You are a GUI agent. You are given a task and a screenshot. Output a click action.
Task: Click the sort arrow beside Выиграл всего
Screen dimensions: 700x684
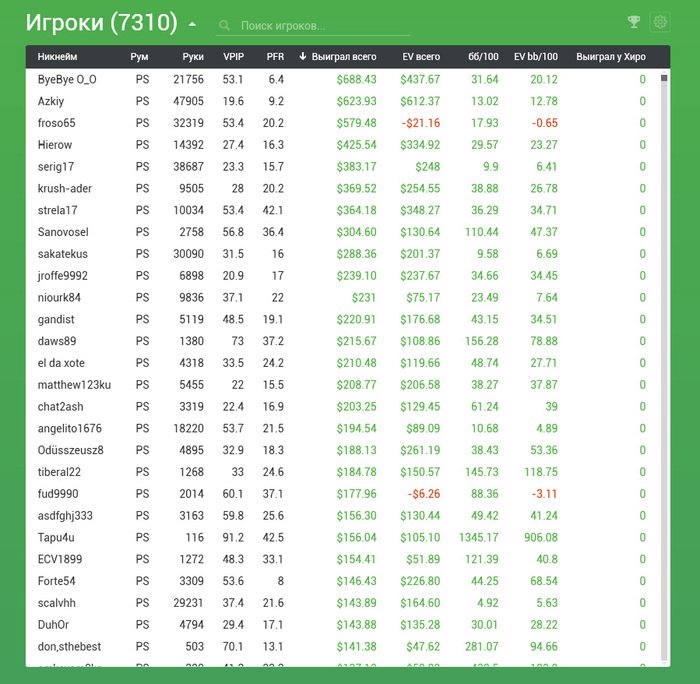tap(302, 57)
